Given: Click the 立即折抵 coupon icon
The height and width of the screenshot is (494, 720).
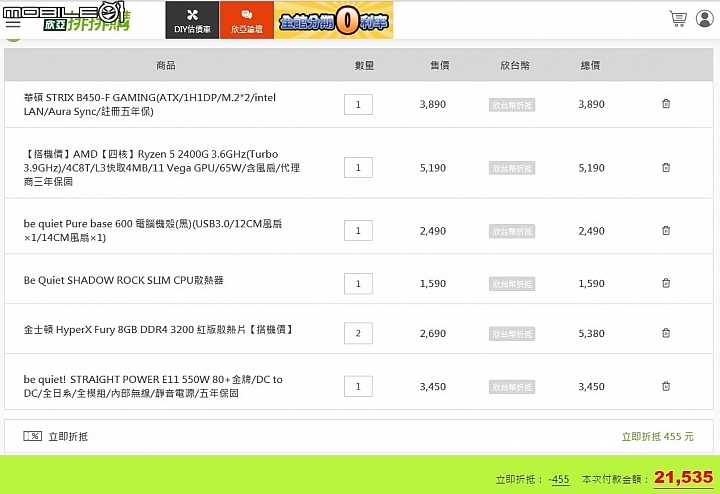Looking at the screenshot, I should point(33,436).
